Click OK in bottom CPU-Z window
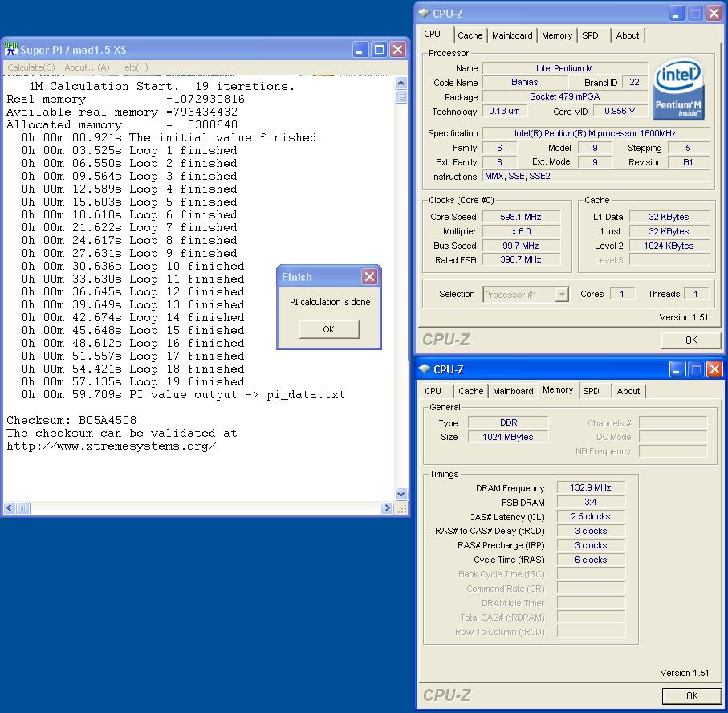728x713 pixels. coord(692,696)
